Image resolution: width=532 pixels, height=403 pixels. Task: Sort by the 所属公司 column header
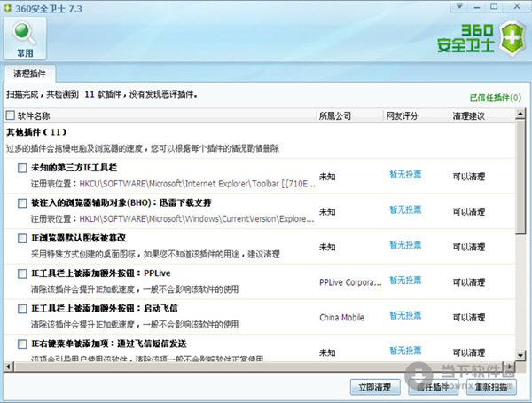(x=335, y=116)
